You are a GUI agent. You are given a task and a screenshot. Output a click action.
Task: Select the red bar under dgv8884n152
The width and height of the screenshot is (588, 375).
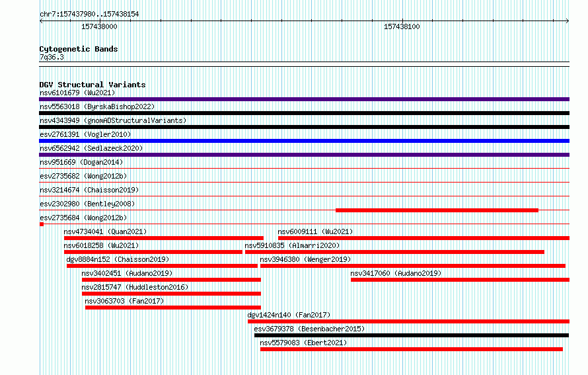[162, 266]
